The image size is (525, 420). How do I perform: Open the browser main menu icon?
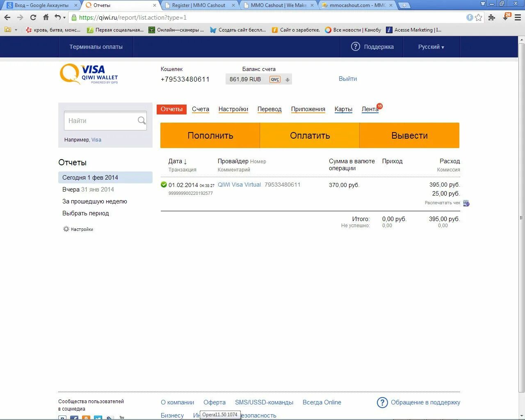pos(518,18)
